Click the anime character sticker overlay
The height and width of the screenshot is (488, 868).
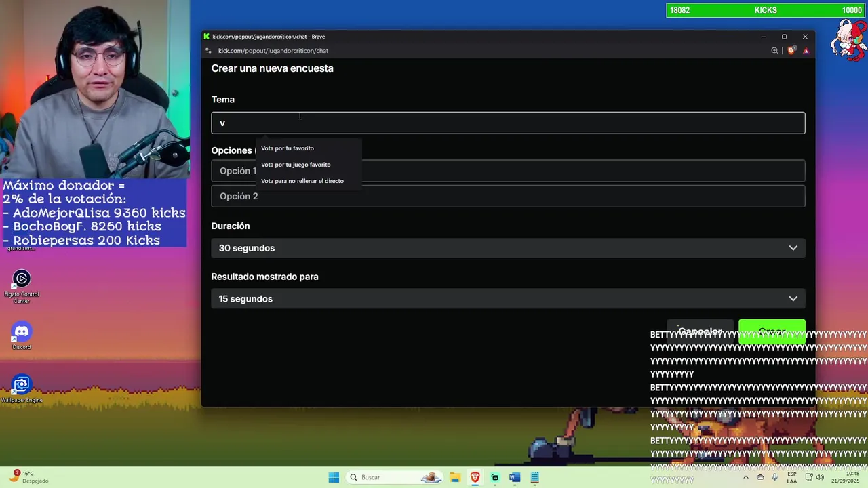coord(848,40)
